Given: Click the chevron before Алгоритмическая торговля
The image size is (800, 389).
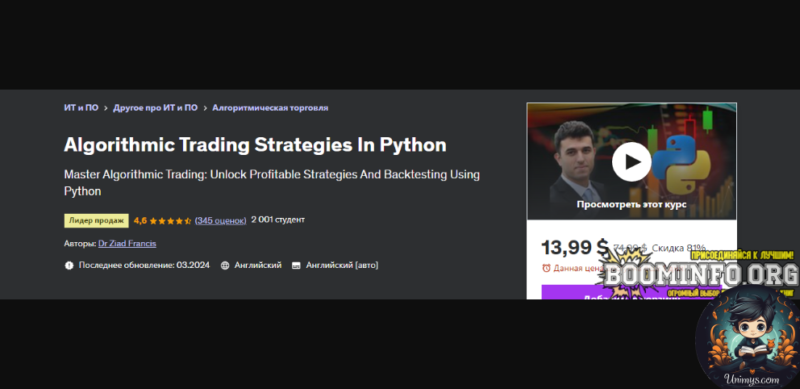Looking at the screenshot, I should (x=205, y=108).
